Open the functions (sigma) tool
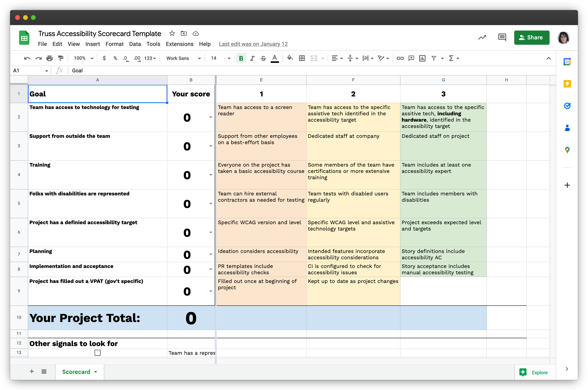Viewport: 588px width, 390px height. click(x=452, y=58)
